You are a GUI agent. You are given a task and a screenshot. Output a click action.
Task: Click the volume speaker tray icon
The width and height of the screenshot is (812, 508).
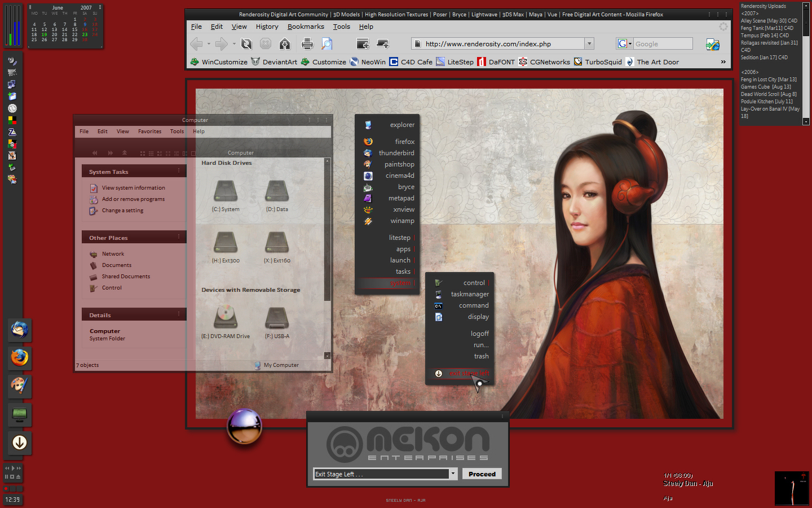12,61
